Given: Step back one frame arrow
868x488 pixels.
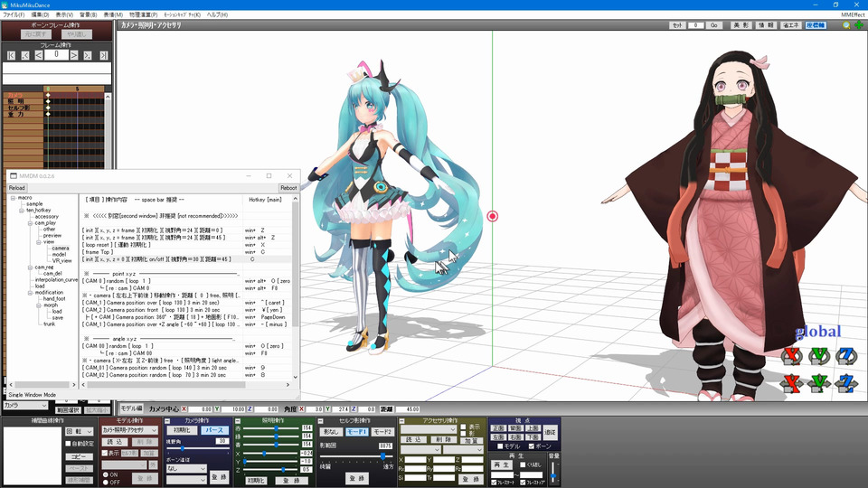Looking at the screenshot, I should coord(38,55).
